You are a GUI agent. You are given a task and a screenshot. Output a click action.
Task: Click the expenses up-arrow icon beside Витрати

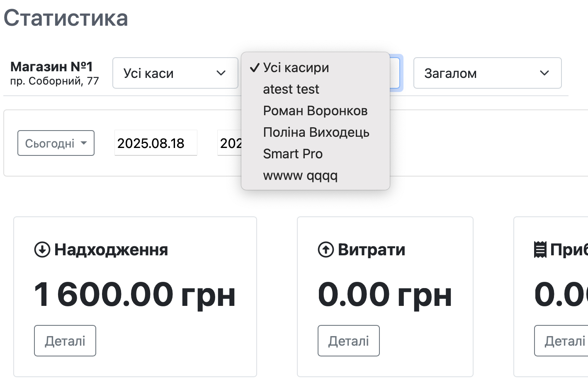pyautogui.click(x=326, y=250)
